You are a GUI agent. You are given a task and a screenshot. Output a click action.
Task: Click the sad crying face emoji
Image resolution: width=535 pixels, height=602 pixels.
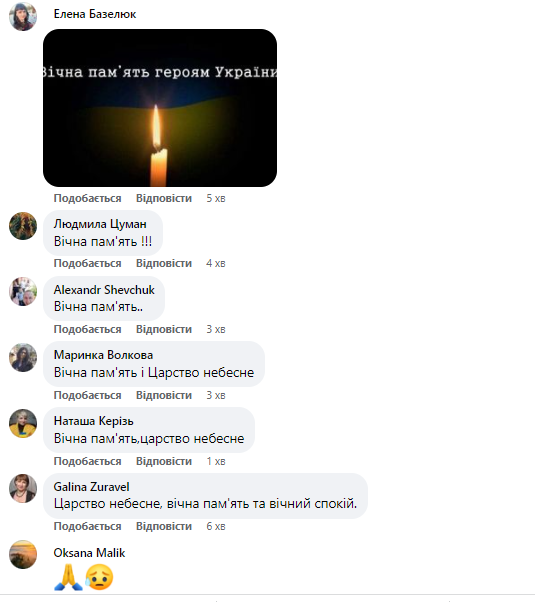coord(99,577)
